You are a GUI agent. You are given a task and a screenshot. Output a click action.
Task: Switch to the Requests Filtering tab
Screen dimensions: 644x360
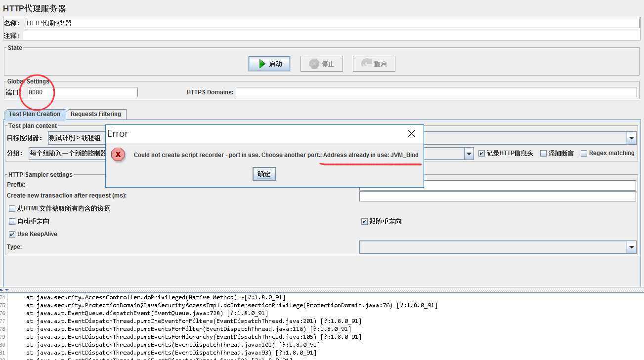coord(96,114)
